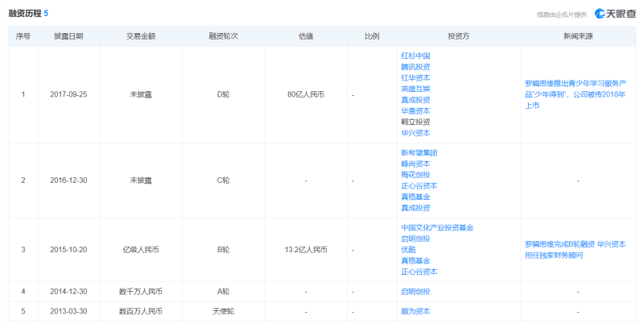Open 英雄互娱 investor page
This screenshot has height=328, width=644.
[415, 89]
